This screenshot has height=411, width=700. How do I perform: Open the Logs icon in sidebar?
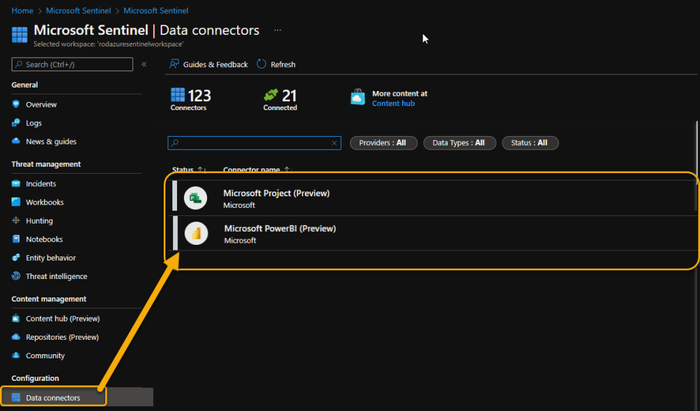16,123
